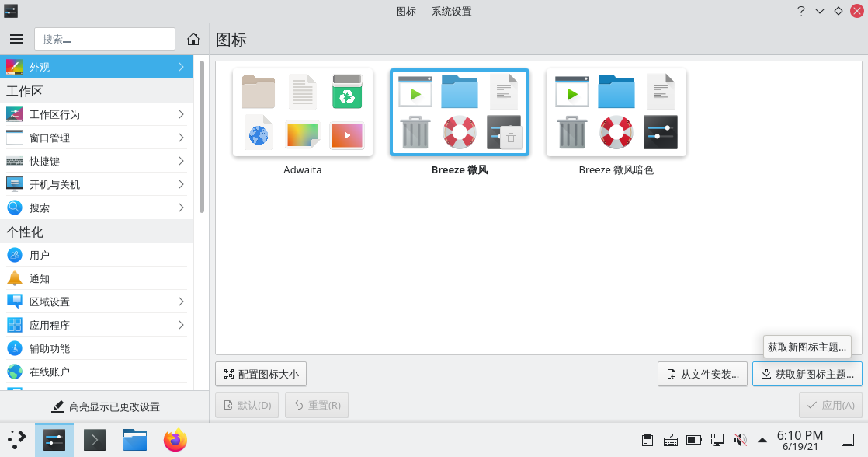Viewport: 868px width, 457px height.
Task: Expand the 区域设置 category
Action: coord(96,302)
